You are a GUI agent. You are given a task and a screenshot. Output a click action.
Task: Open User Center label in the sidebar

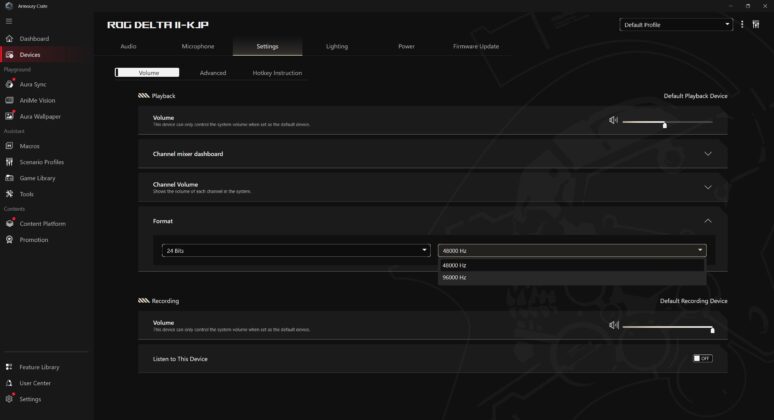(35, 383)
